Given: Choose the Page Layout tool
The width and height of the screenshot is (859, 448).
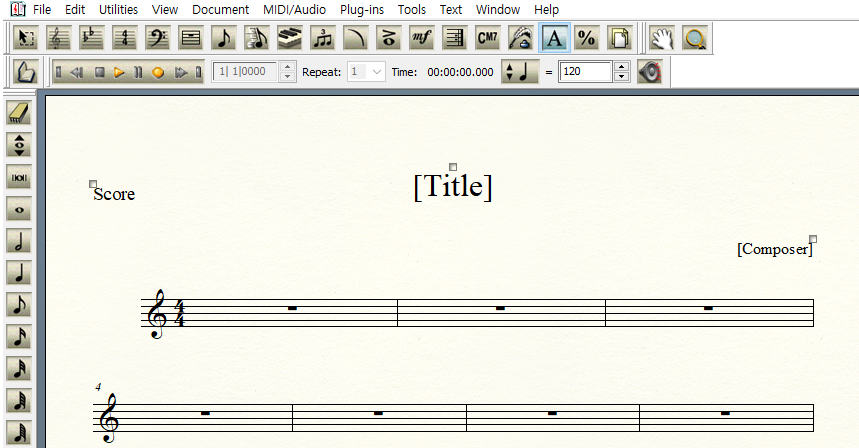Looking at the screenshot, I should coord(620,38).
